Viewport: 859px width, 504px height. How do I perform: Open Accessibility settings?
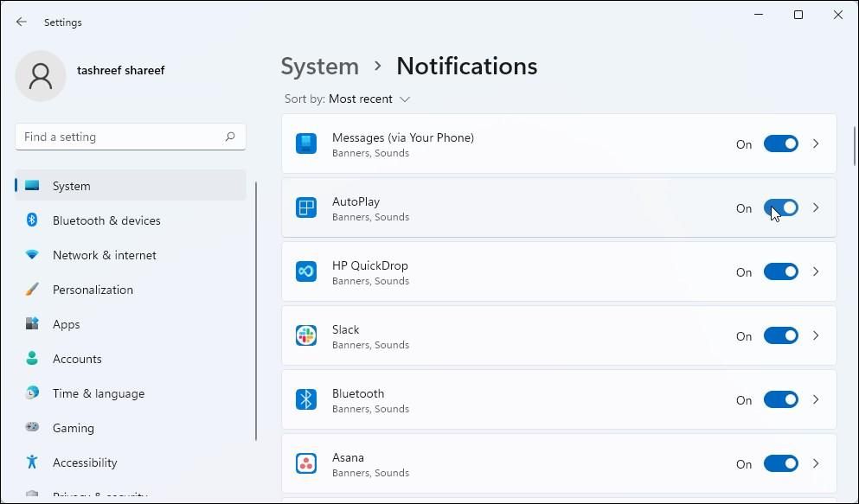(x=131, y=462)
